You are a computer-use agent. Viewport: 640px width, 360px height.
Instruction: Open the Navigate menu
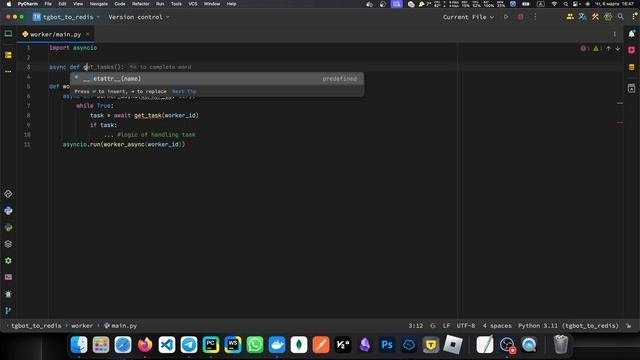[x=99, y=4]
